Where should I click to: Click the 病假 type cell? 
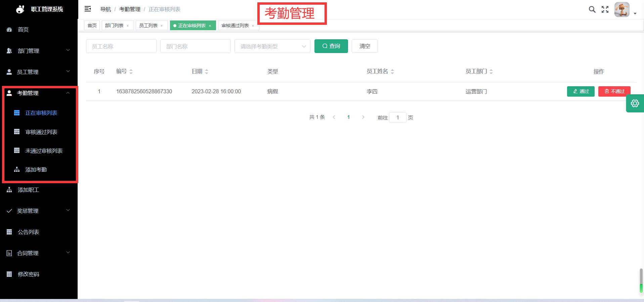pyautogui.click(x=272, y=91)
